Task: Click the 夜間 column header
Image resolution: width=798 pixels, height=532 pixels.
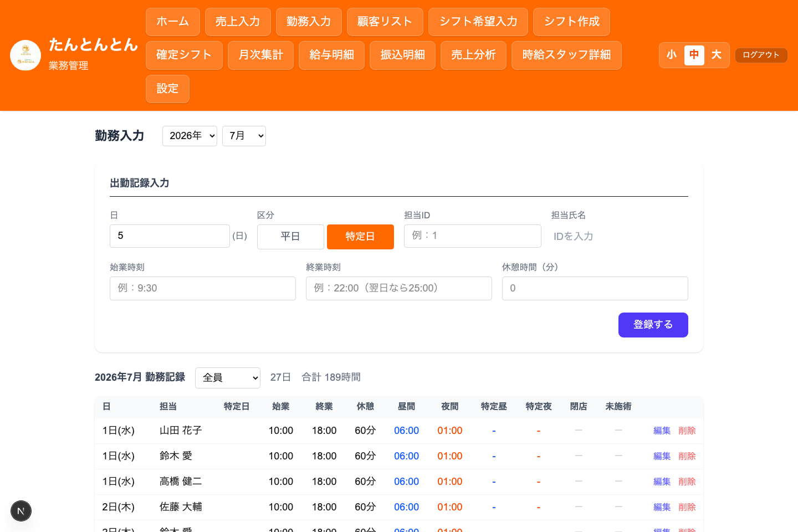Action: [x=449, y=407]
